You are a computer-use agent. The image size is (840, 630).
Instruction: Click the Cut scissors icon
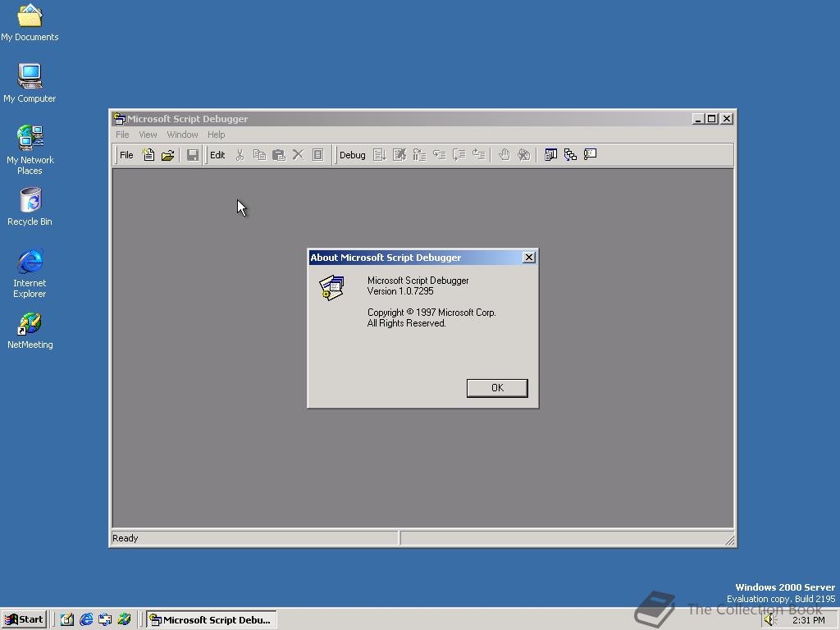point(240,155)
